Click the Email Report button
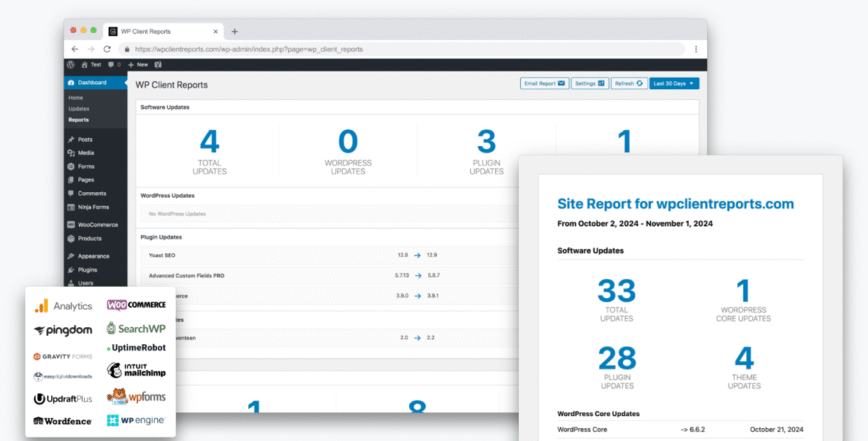Screen dimensions: 868x441 [544, 83]
